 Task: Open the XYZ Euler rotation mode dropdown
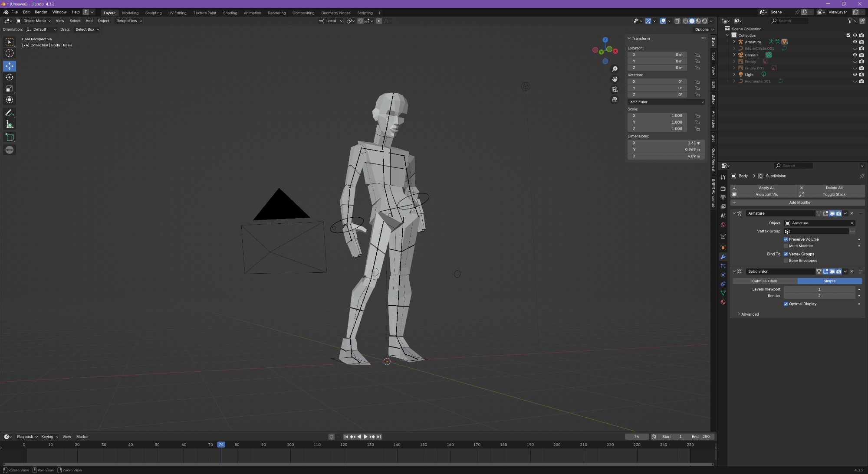[666, 102]
